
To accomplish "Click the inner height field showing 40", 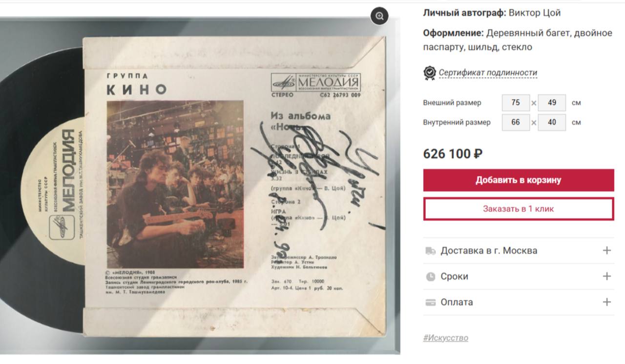I will click(x=552, y=122).
